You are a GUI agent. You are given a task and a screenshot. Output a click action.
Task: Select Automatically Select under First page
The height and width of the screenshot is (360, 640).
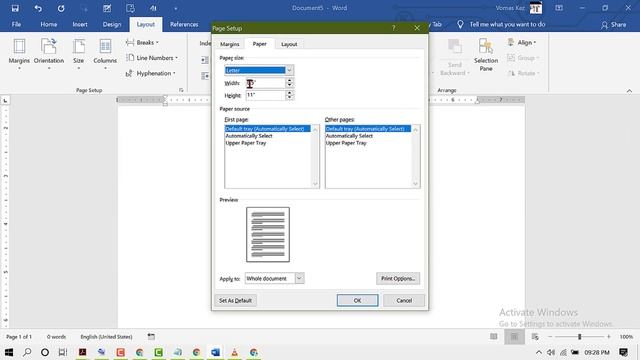(249, 136)
